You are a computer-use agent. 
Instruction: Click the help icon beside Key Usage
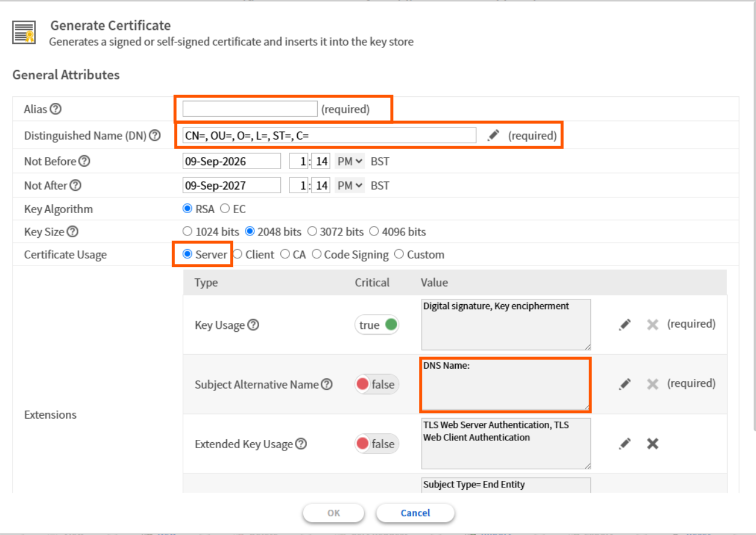click(x=253, y=325)
